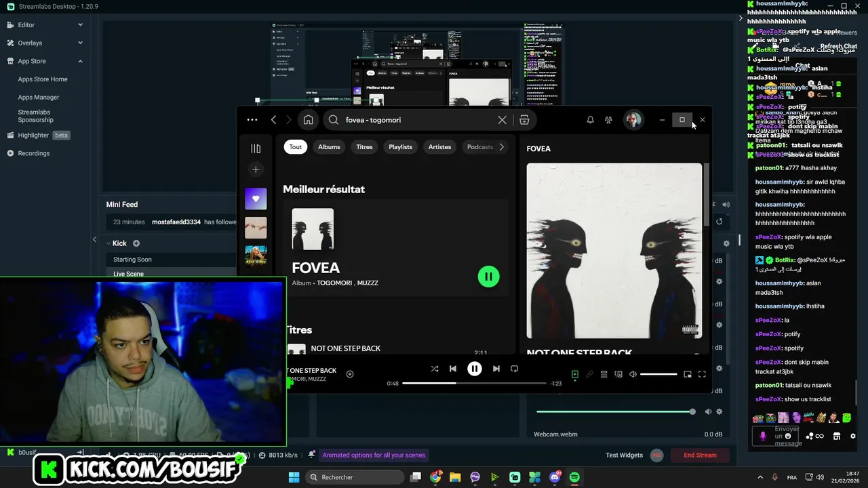Image resolution: width=868 pixels, height=488 pixels.
Task: Collapse the App Store section
Action: [80, 61]
